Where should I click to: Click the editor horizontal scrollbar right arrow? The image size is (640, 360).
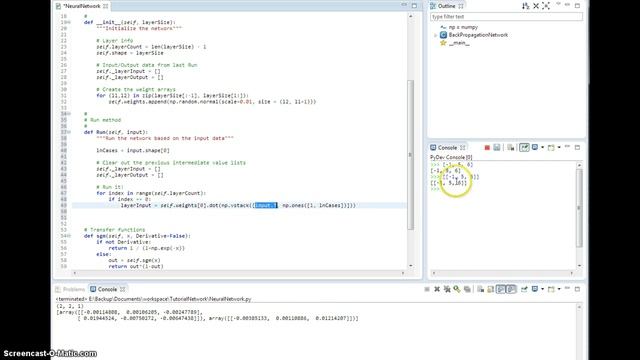(x=403, y=273)
